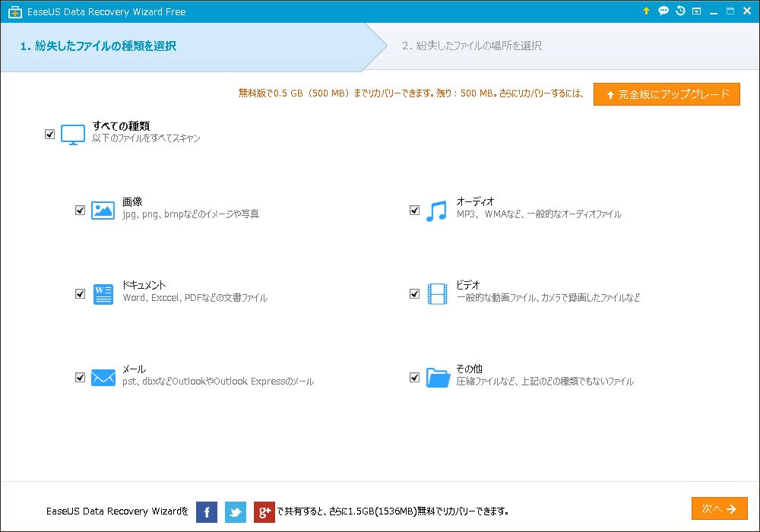Click the scan history clock icon
Screen dimensions: 760x532
click(x=680, y=11)
